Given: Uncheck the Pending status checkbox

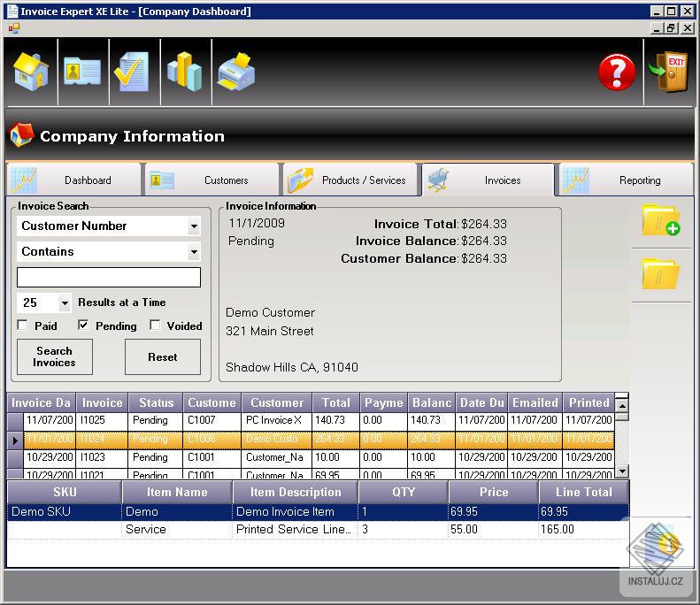Looking at the screenshot, I should (x=83, y=325).
